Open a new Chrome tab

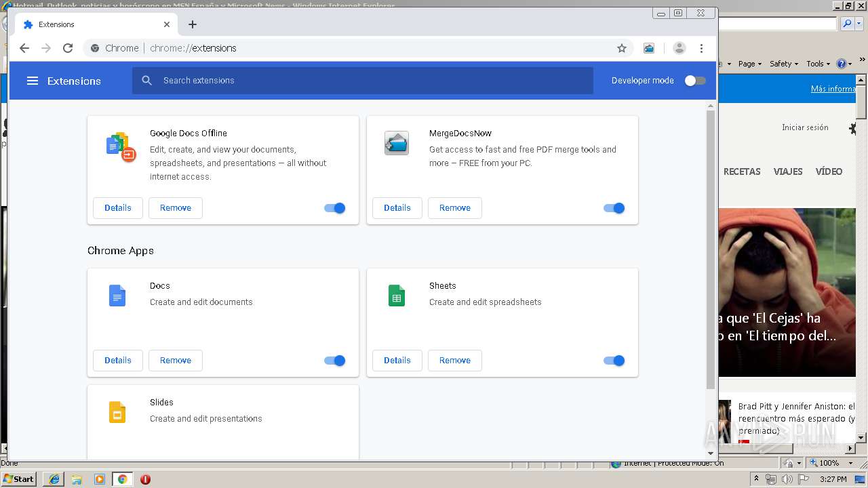pyautogui.click(x=193, y=24)
